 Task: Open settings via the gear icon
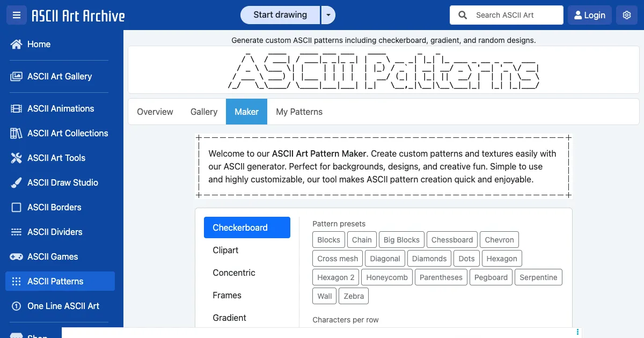coord(626,15)
